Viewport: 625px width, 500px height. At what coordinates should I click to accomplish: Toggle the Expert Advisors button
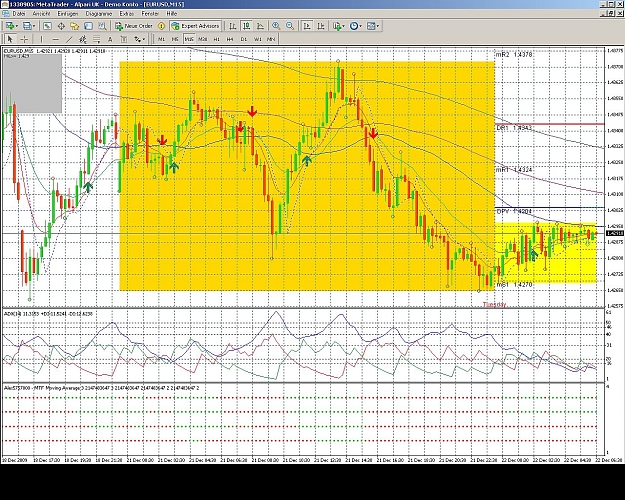coord(196,26)
